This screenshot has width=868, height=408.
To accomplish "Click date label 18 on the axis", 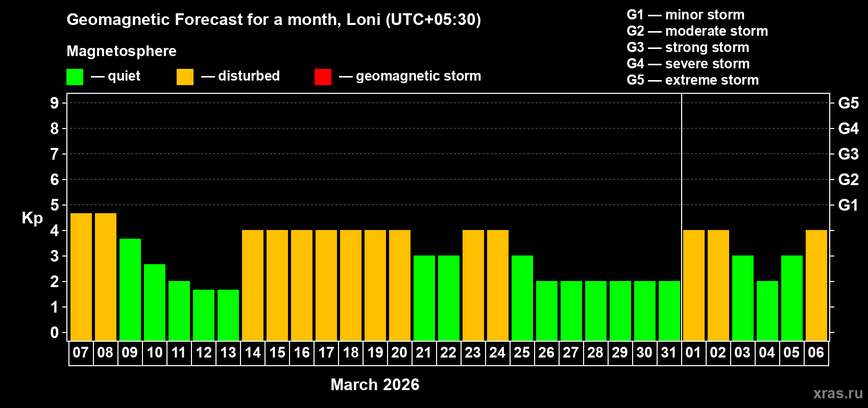I will [350, 352].
